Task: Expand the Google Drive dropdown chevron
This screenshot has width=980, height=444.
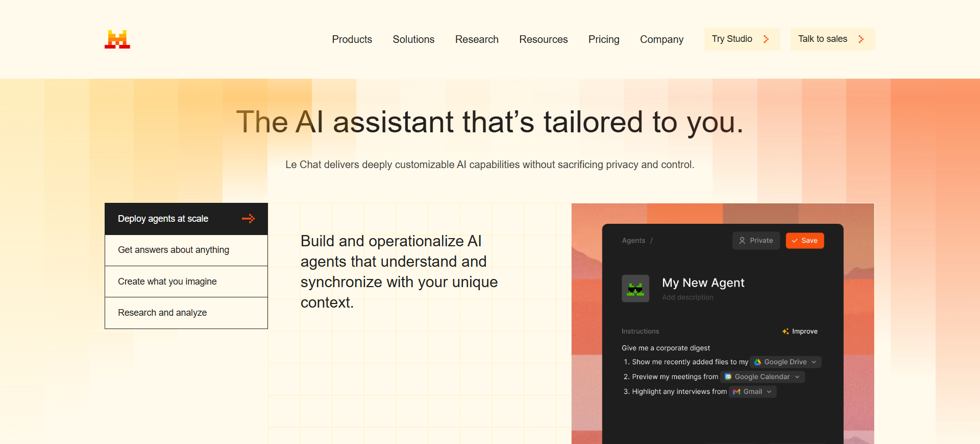Action: pyautogui.click(x=814, y=362)
